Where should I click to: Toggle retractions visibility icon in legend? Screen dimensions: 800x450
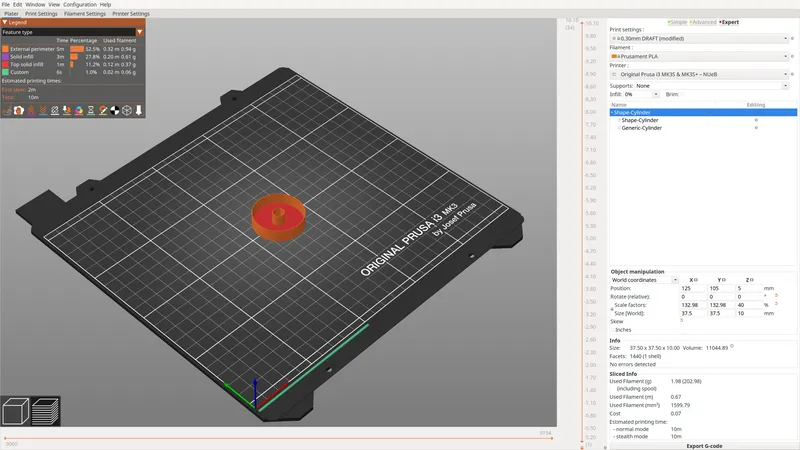coord(31,110)
